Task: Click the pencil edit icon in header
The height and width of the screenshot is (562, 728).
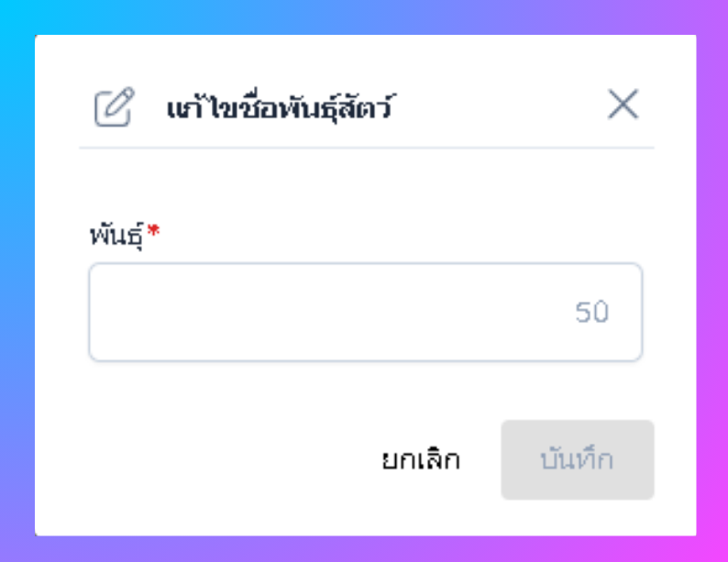Action: click(x=114, y=107)
